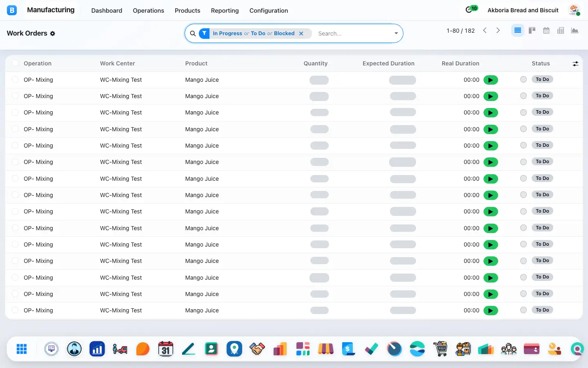Open the map pin app in dock

234,349
